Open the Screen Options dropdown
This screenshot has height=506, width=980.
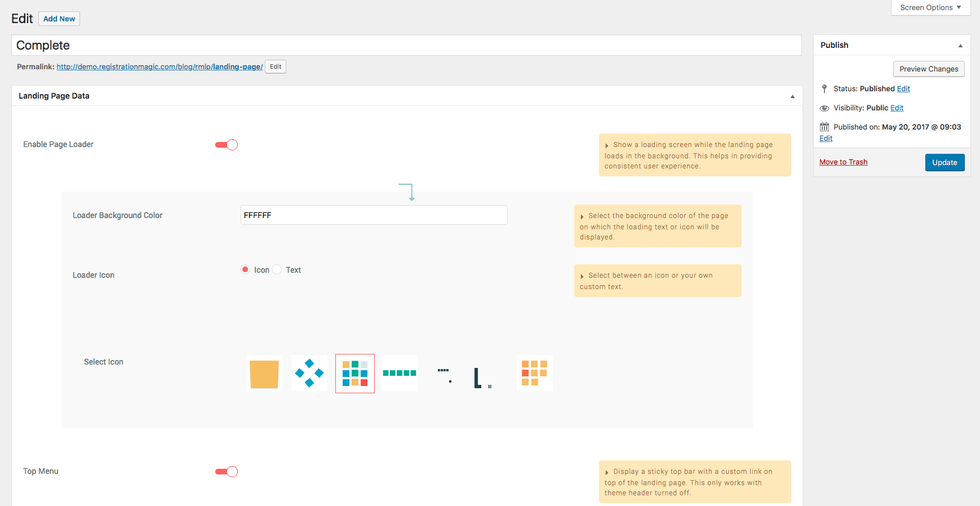click(930, 7)
